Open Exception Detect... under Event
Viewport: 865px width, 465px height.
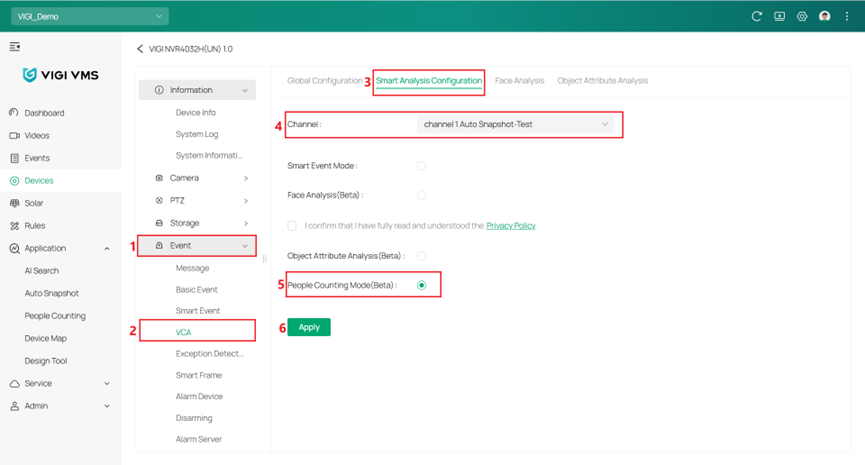tap(209, 354)
